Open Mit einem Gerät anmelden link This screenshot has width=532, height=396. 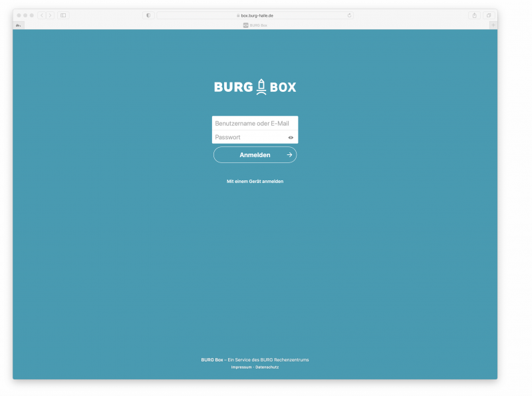[x=255, y=181]
